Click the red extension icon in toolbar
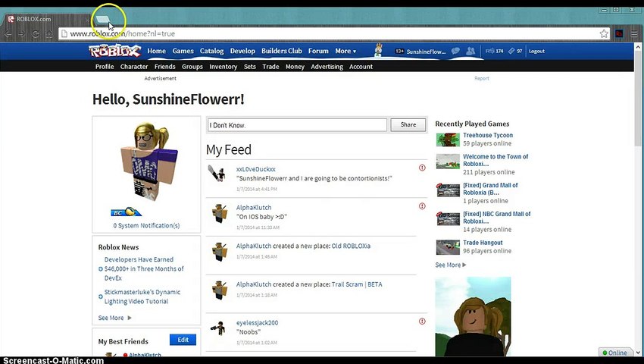 [x=619, y=33]
